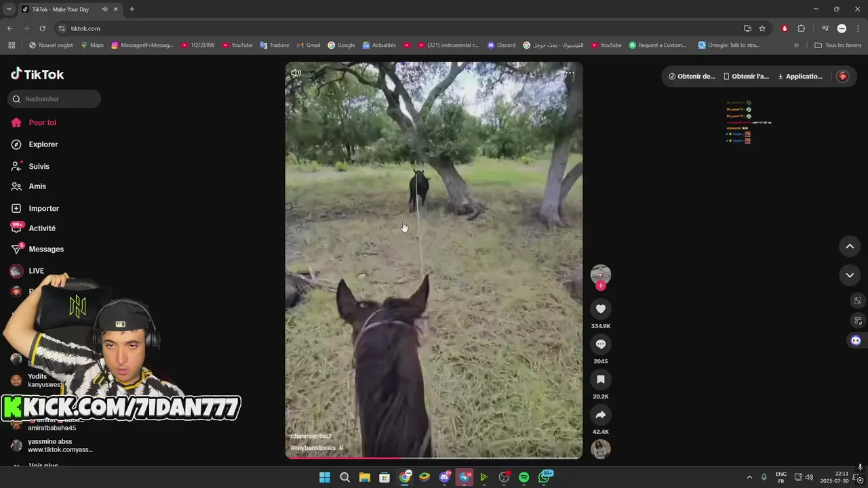Click the Rechercher search field
Screen dimensions: 868x488
54,99
